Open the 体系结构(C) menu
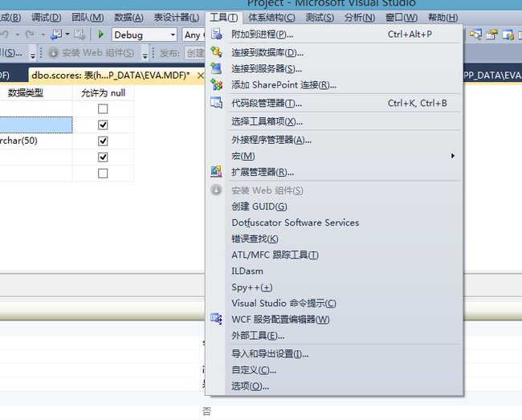This screenshot has width=522, height=420. pyautogui.click(x=271, y=18)
